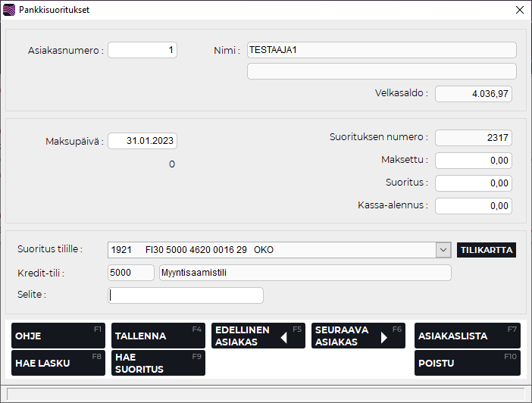Click the Kredit-tili number field showing 5000
Screen dimensions: 532x403
tap(131, 273)
